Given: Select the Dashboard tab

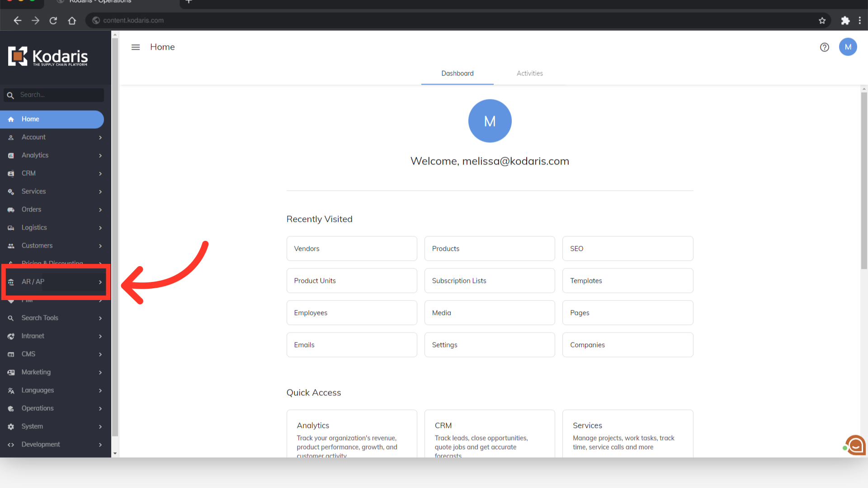Looking at the screenshot, I should 457,73.
